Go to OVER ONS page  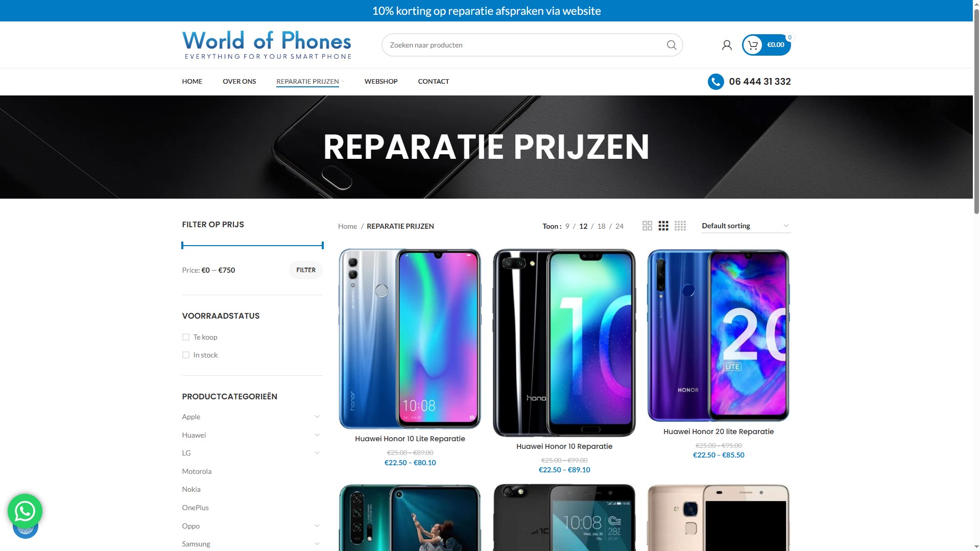click(240, 82)
